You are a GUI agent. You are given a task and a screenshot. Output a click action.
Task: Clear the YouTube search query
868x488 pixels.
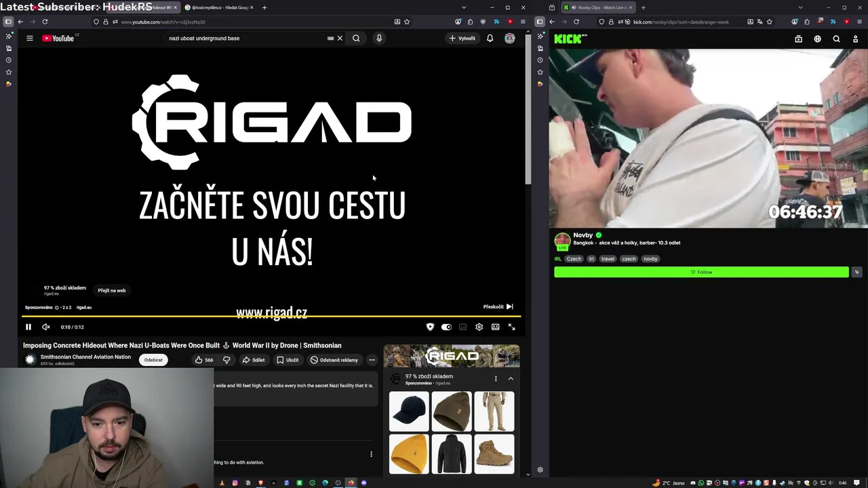[340, 38]
